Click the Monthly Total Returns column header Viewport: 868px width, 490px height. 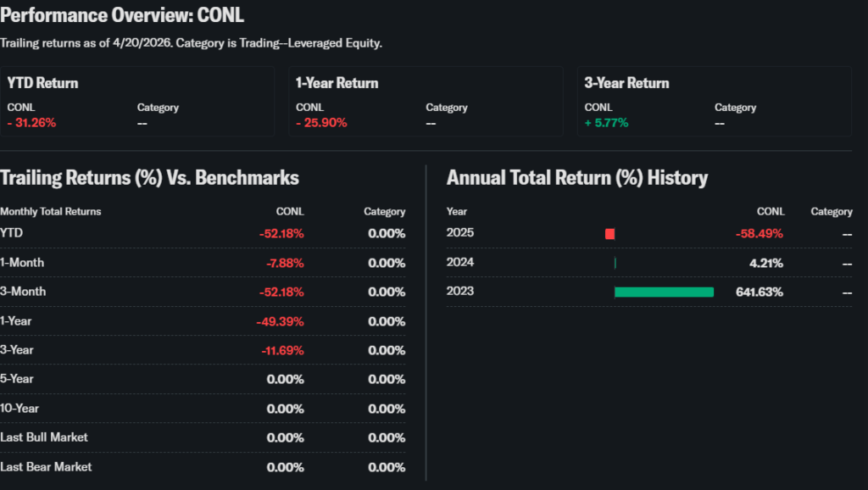50,211
